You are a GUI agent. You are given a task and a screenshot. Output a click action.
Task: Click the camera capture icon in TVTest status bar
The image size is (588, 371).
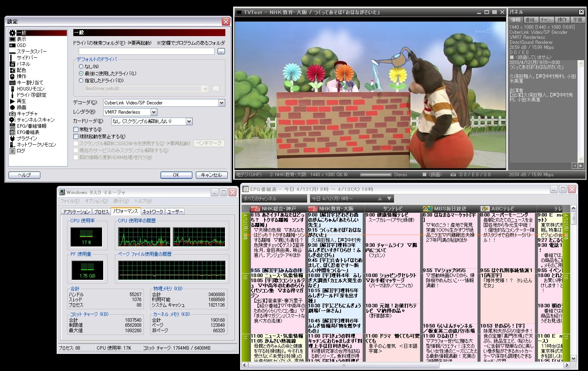pyautogui.click(x=453, y=175)
